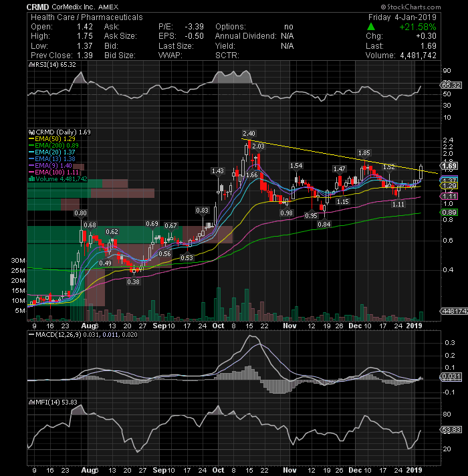Click the Last price 1.69 in header
The height and width of the screenshot is (476, 468).
(x=429, y=46)
